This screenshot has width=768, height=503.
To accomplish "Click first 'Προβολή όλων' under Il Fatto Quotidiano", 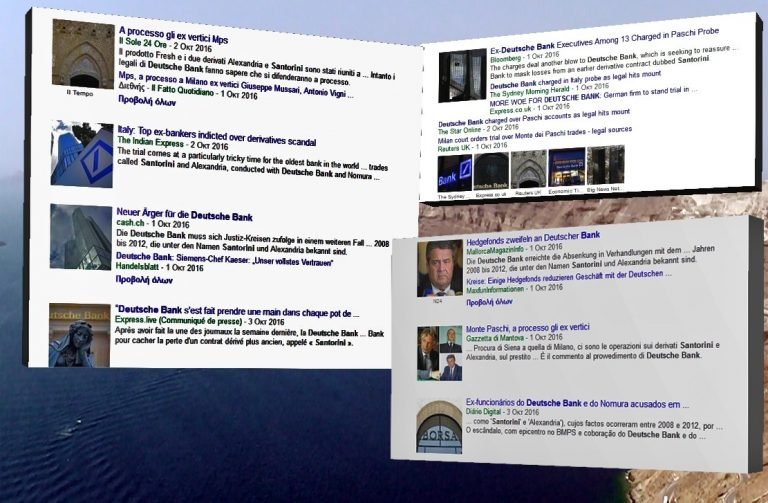I will point(146,101).
